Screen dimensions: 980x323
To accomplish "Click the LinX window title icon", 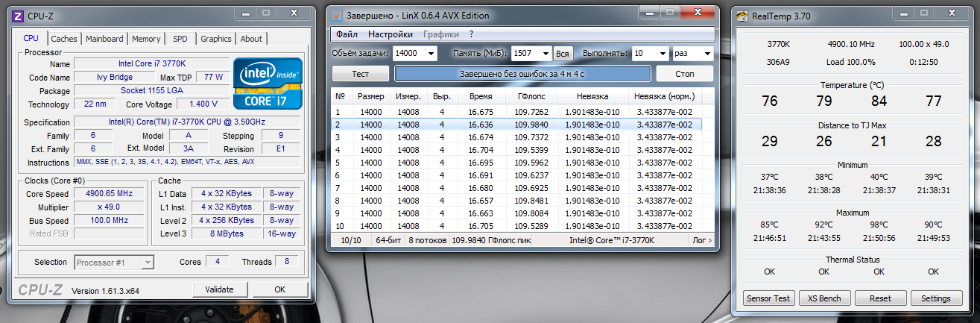I will point(337,15).
